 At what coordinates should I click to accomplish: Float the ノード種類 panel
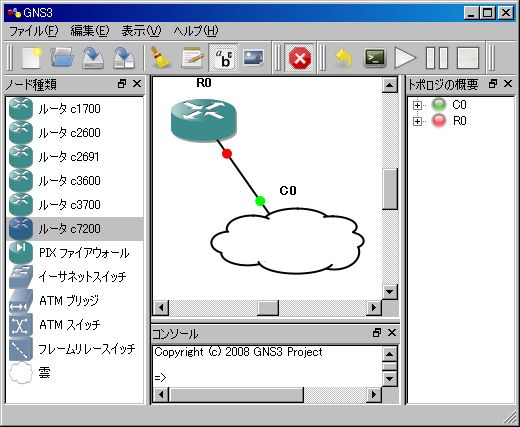122,84
